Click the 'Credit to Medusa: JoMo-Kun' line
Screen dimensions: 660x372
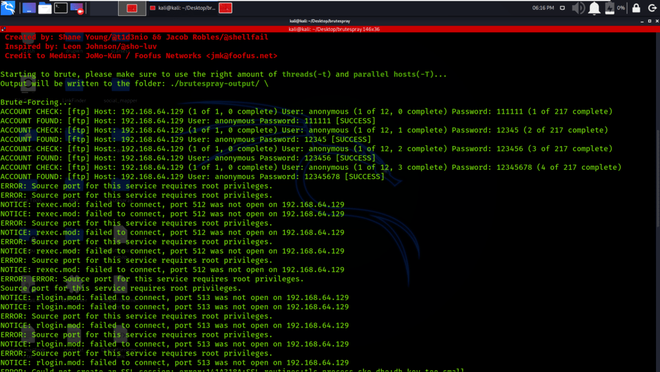(x=141, y=56)
